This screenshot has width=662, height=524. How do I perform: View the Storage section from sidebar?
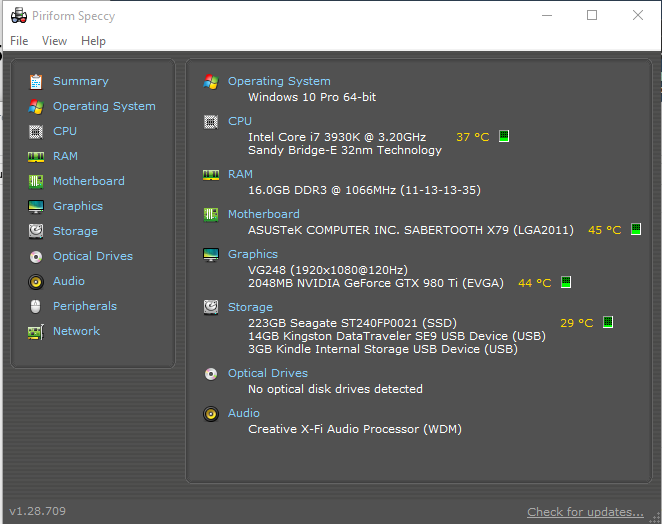[x=75, y=231]
